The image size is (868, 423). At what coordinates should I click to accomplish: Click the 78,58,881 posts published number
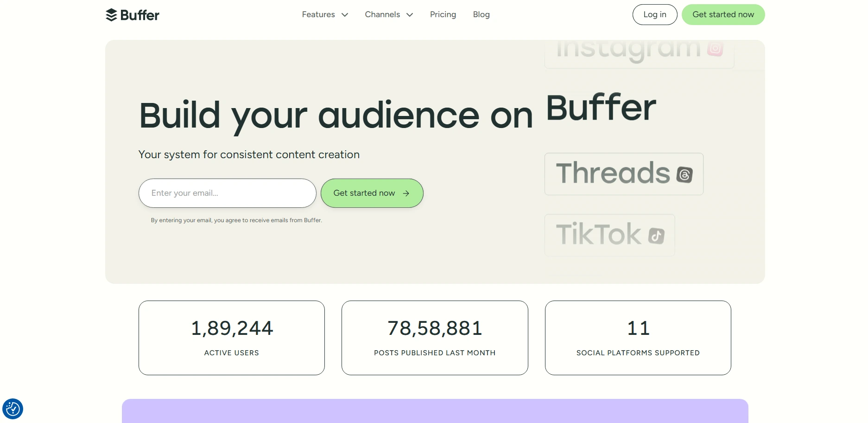(435, 328)
